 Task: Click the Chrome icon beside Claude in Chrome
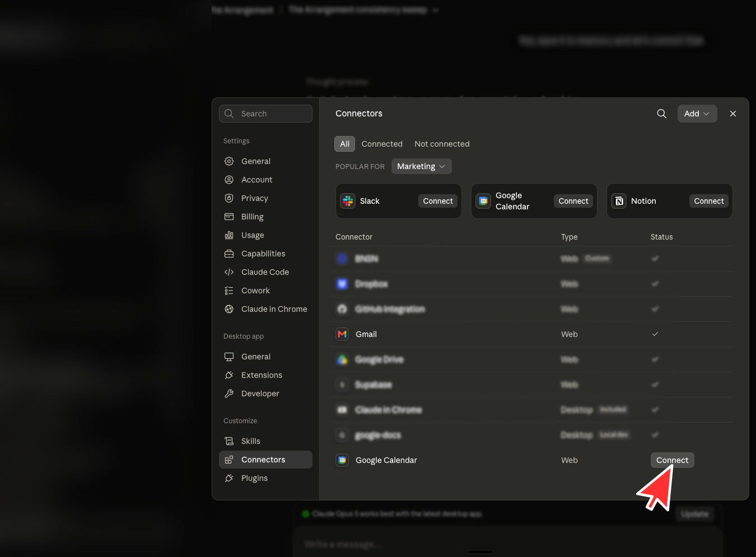[x=229, y=309]
